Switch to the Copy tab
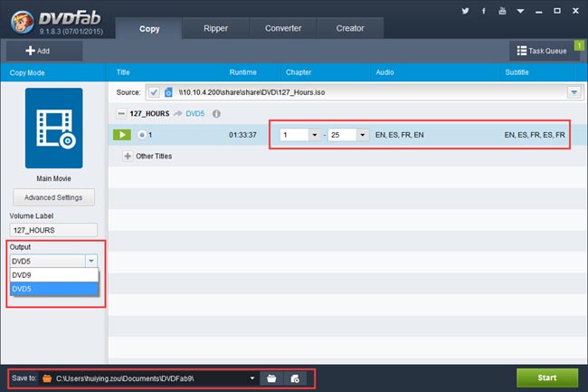 (149, 28)
